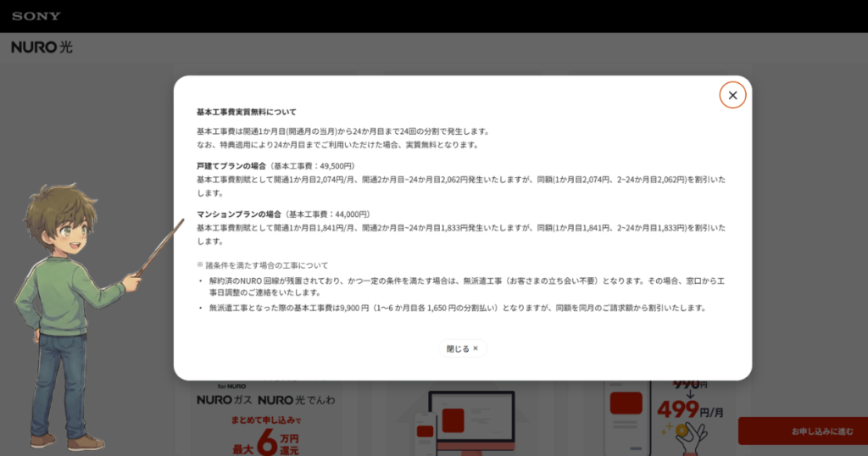Select the 戸建てプランの場合 heading text
The height and width of the screenshot is (456, 868).
231,166
